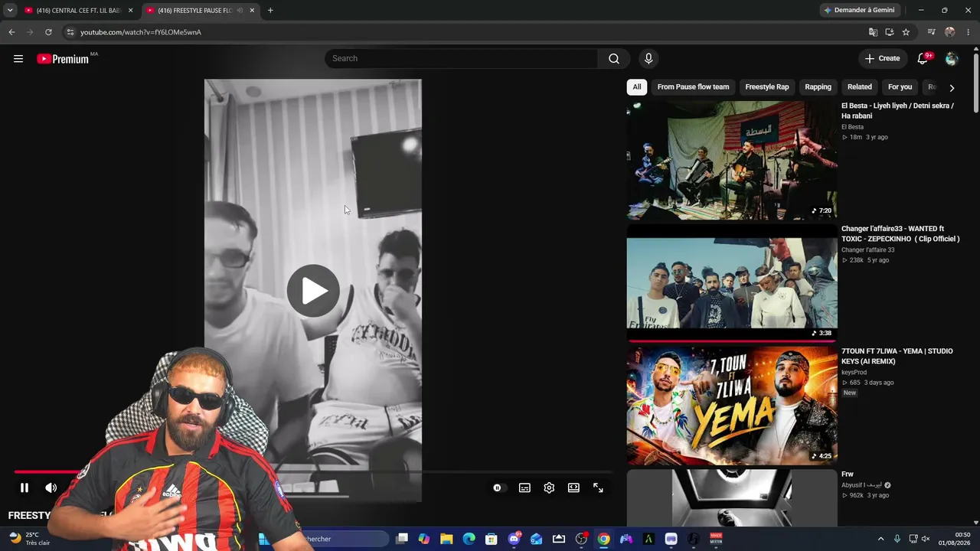Switch the player to theater mode
The height and width of the screenshot is (551, 980).
coord(573,487)
